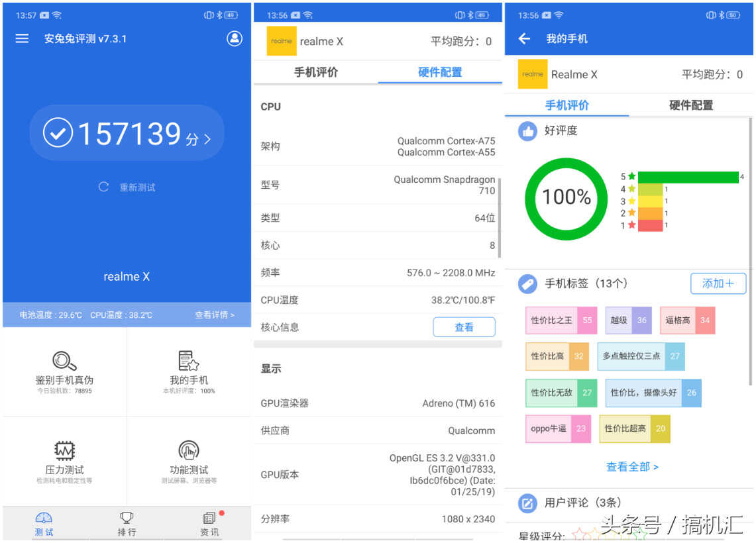The width and height of the screenshot is (756, 543).
Task: Select 硬件配置 tab on realme X hardware screen
Action: [x=440, y=72]
